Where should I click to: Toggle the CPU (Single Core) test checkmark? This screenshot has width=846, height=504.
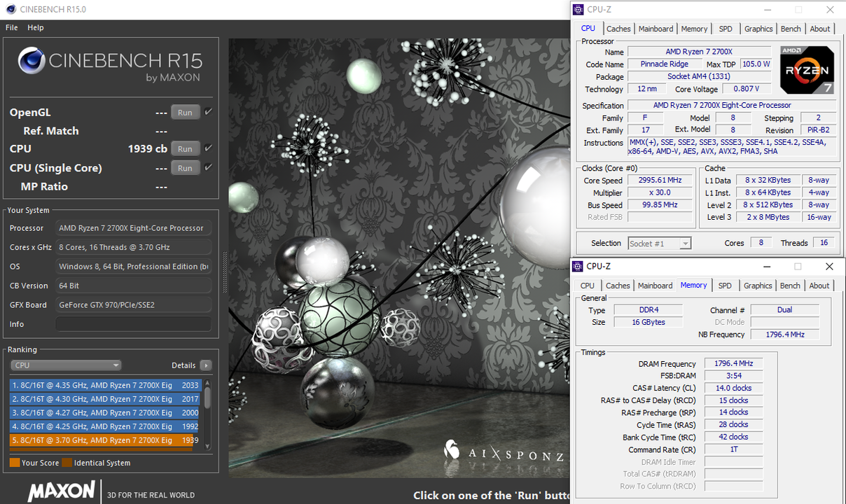pos(208,168)
